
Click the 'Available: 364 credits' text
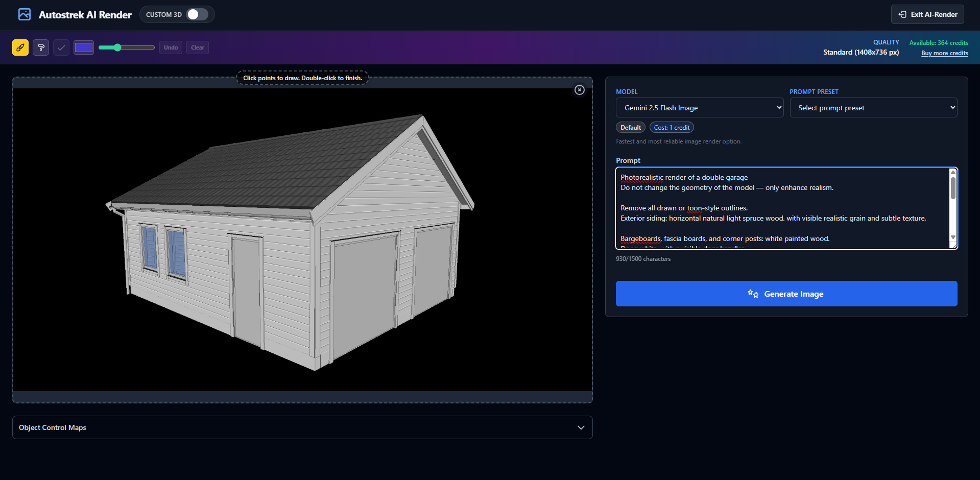939,43
